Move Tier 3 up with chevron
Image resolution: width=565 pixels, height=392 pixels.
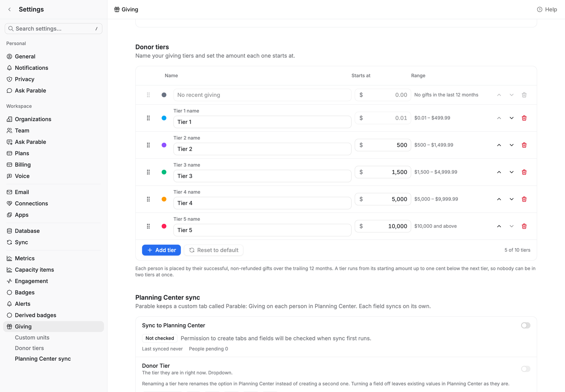(499, 172)
